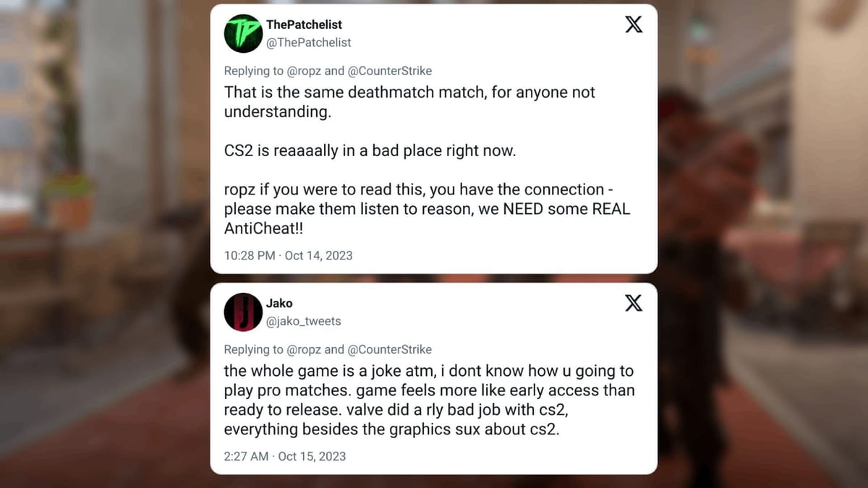868x488 pixels.
Task: Open the Oct 14, 2023 timestamp link
Action: [x=287, y=255]
